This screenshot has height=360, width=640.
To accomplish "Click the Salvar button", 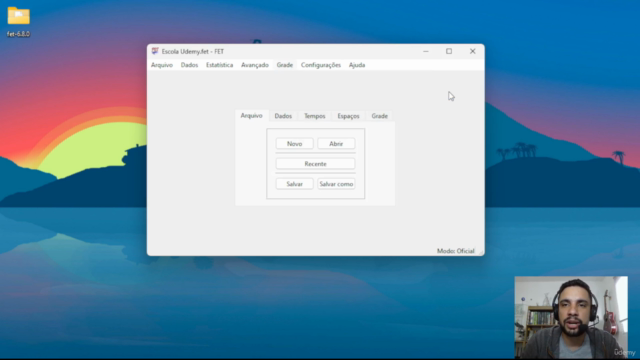I will click(x=294, y=184).
